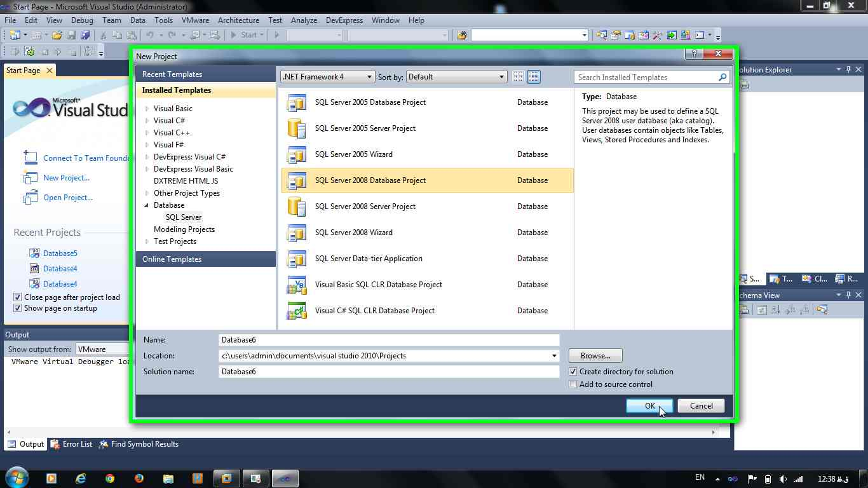Image resolution: width=868 pixels, height=488 pixels.
Task: Click the SQL Server 2005 Server Project icon
Action: coord(297,128)
